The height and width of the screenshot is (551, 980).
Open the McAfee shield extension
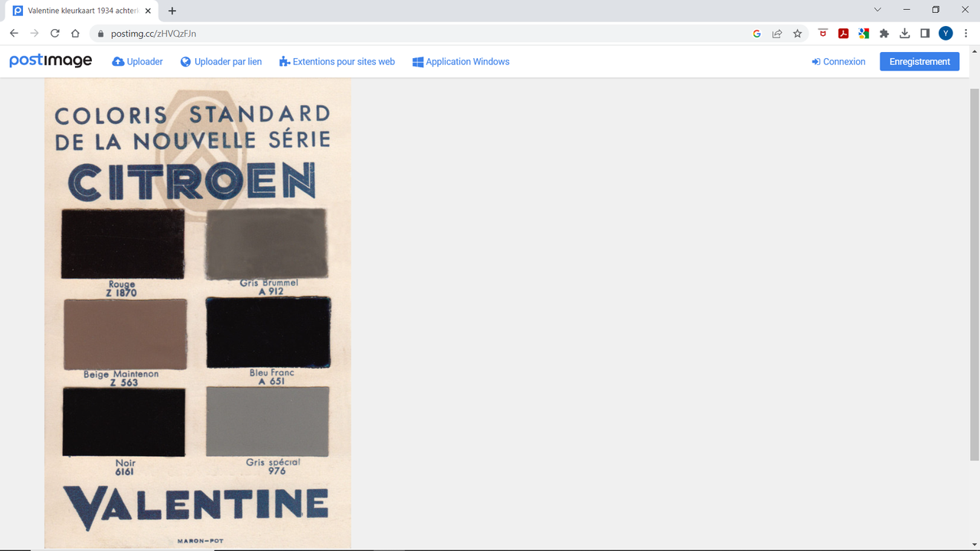click(823, 34)
